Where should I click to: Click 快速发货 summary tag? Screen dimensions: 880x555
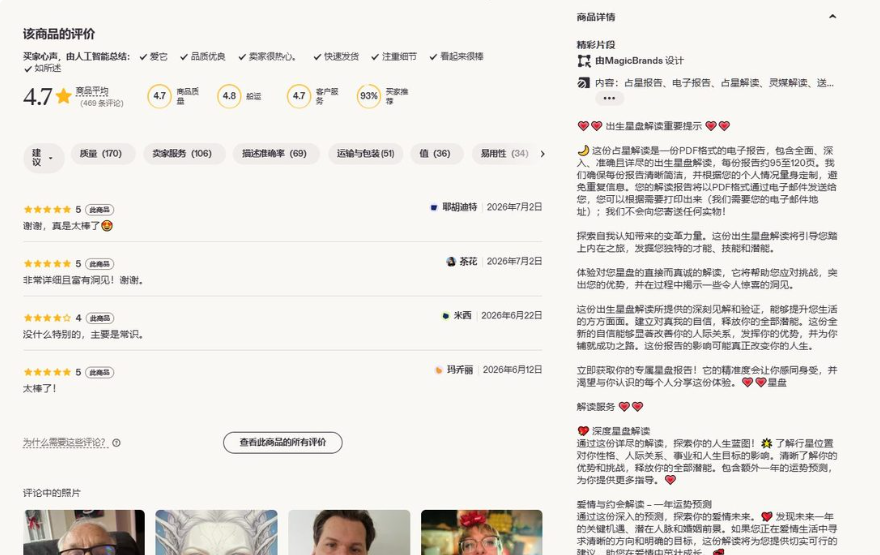click(336, 57)
